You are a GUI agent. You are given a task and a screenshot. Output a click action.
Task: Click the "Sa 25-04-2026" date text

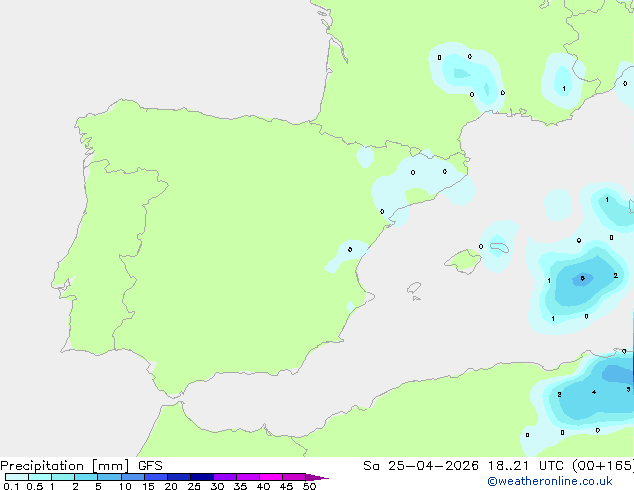click(421, 466)
